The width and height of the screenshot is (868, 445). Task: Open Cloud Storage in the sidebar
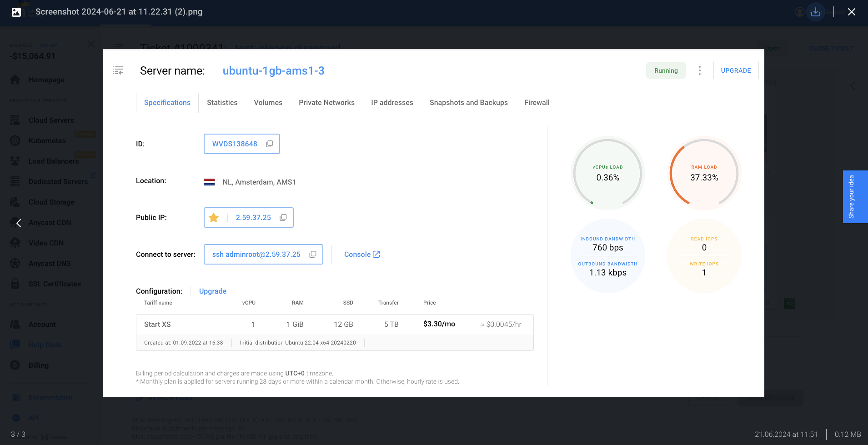coord(51,202)
